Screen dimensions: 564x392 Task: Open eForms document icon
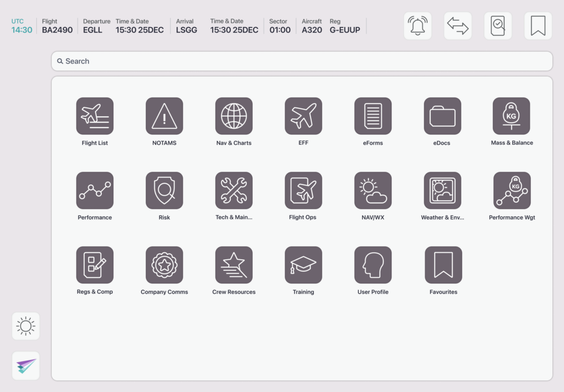pos(373,116)
